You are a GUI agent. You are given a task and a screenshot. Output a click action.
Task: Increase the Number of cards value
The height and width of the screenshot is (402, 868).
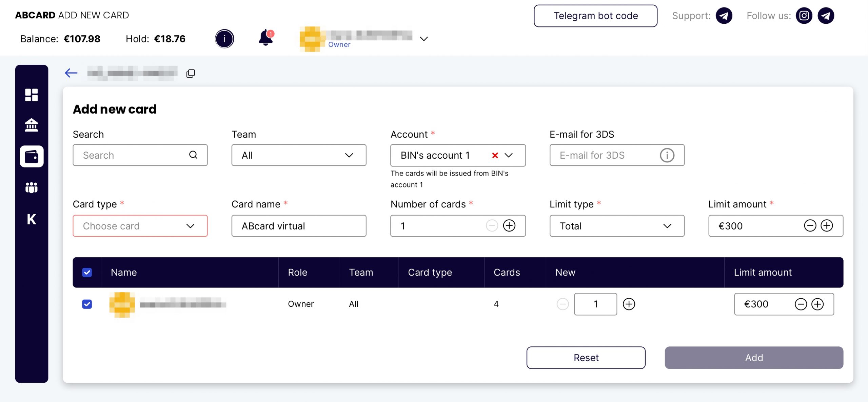[x=509, y=225]
